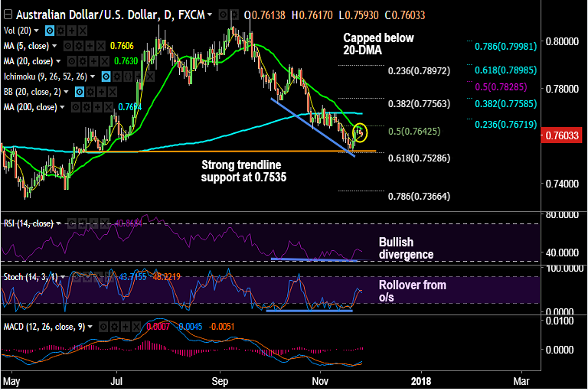Toggle visibility of MA (5, close)

coord(68,46)
